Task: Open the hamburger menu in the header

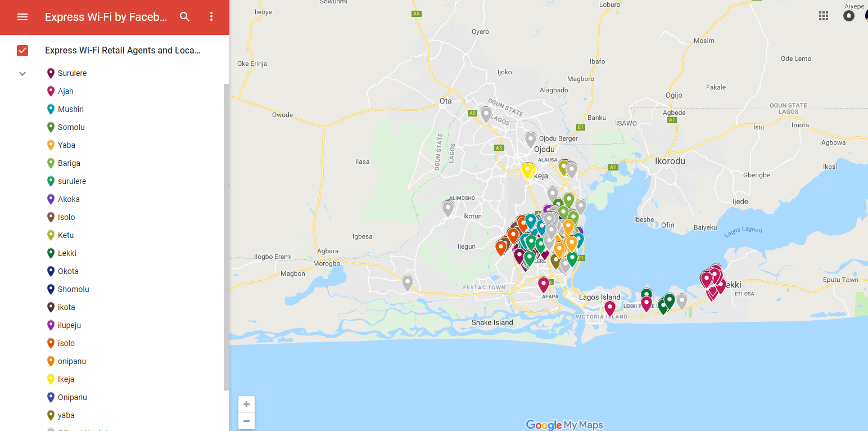Action: [x=22, y=17]
